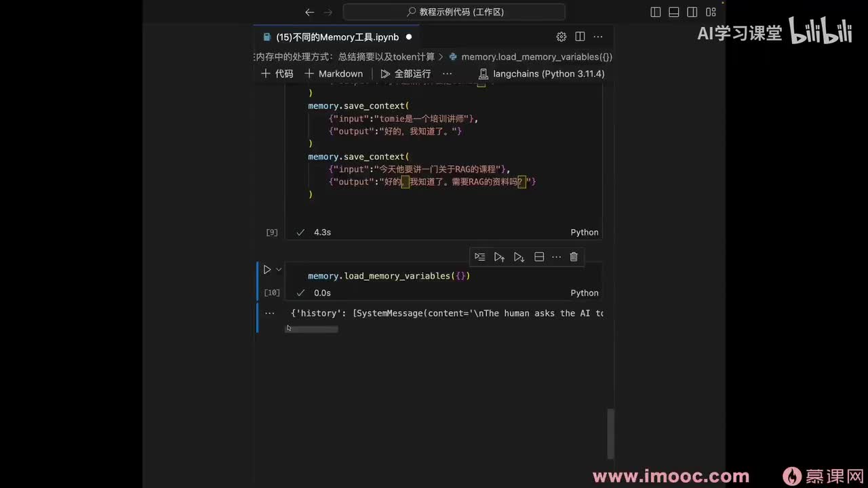868x488 pixels.
Task: Select the (15)不同的Memory工具.ipynb tab
Action: pyautogui.click(x=337, y=37)
